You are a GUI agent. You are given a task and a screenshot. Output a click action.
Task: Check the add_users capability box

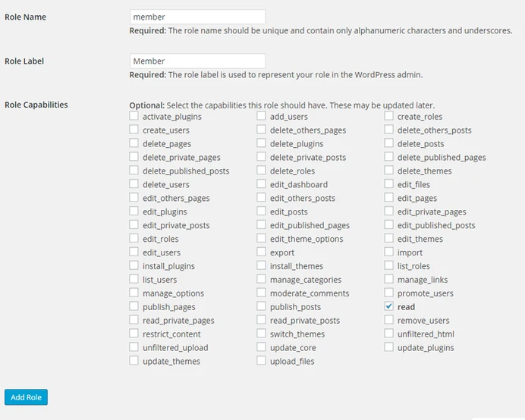click(x=261, y=117)
